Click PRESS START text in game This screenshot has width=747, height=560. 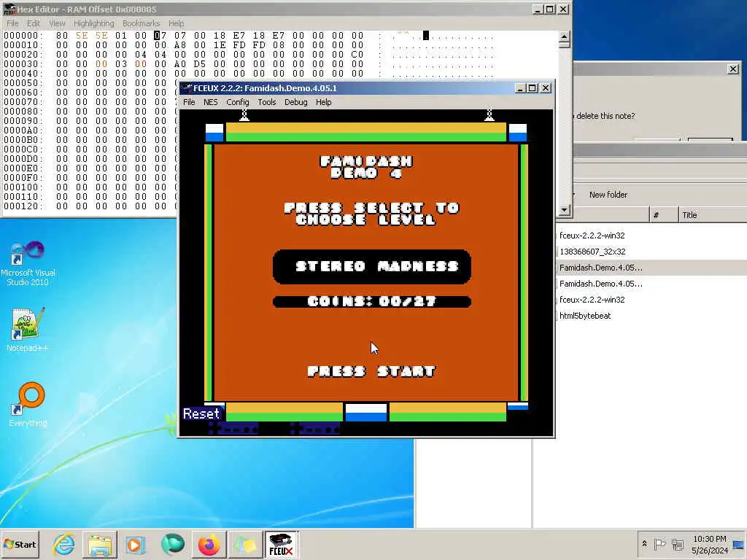point(371,371)
